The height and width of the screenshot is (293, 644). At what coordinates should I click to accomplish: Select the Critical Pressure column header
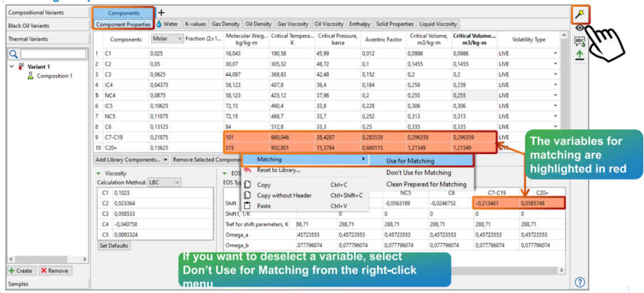click(339, 39)
